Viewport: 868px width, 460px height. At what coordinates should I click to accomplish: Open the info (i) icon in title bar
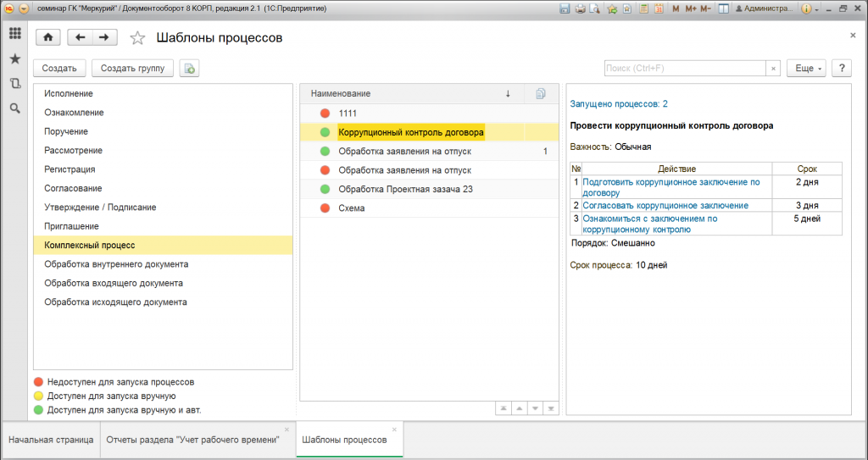[806, 8]
